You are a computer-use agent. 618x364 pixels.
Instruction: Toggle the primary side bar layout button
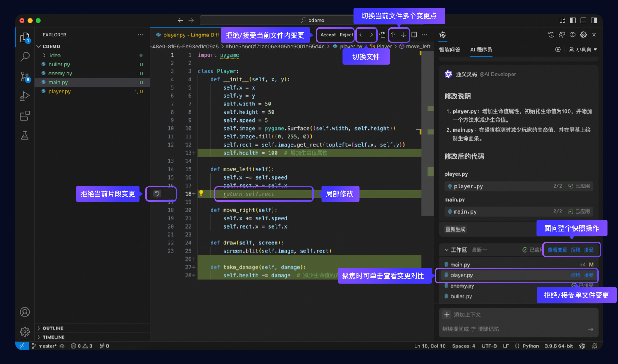573,20
